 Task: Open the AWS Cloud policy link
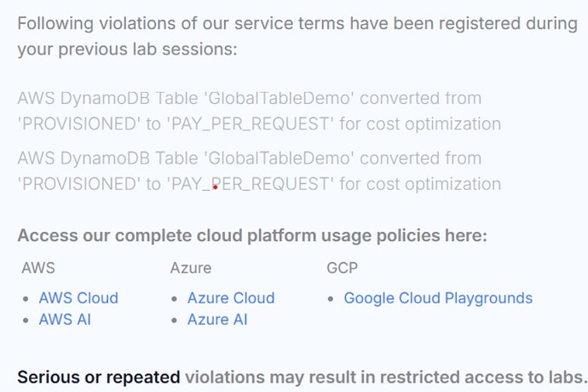tap(78, 298)
